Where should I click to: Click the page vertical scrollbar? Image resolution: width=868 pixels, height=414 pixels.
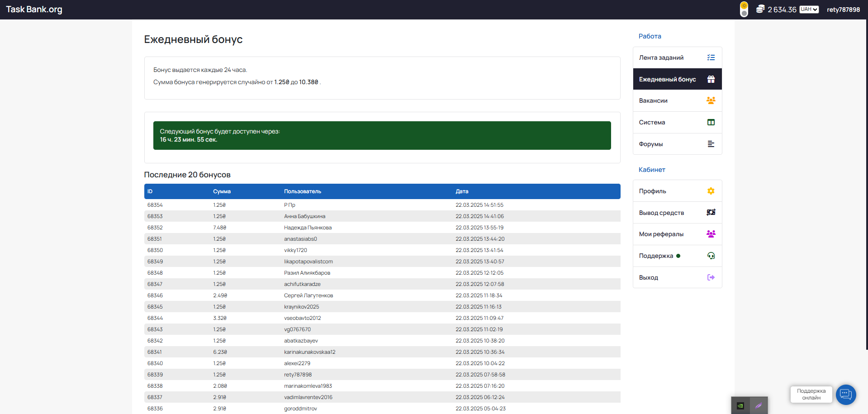coord(866,185)
